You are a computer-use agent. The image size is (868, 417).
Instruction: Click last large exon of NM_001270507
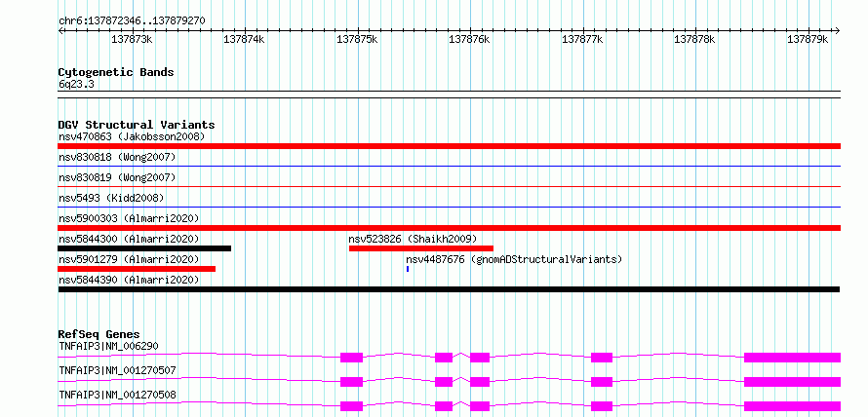tap(792, 382)
